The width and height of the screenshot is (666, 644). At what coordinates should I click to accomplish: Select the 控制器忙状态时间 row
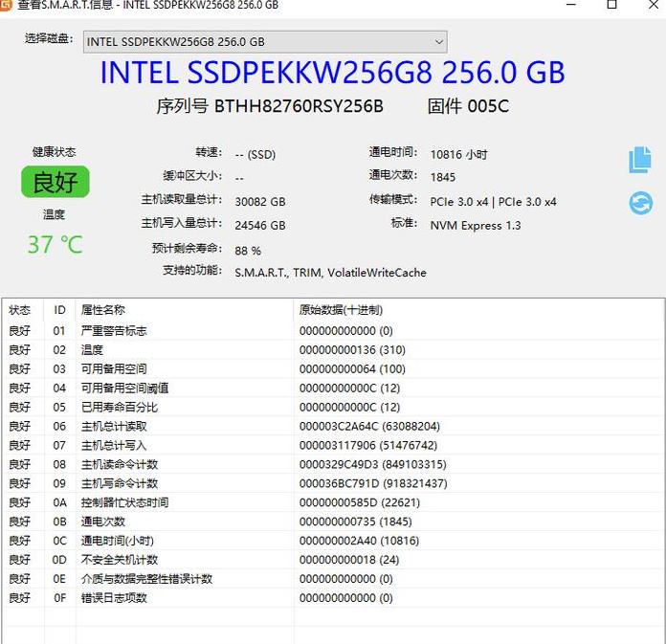pos(333,502)
